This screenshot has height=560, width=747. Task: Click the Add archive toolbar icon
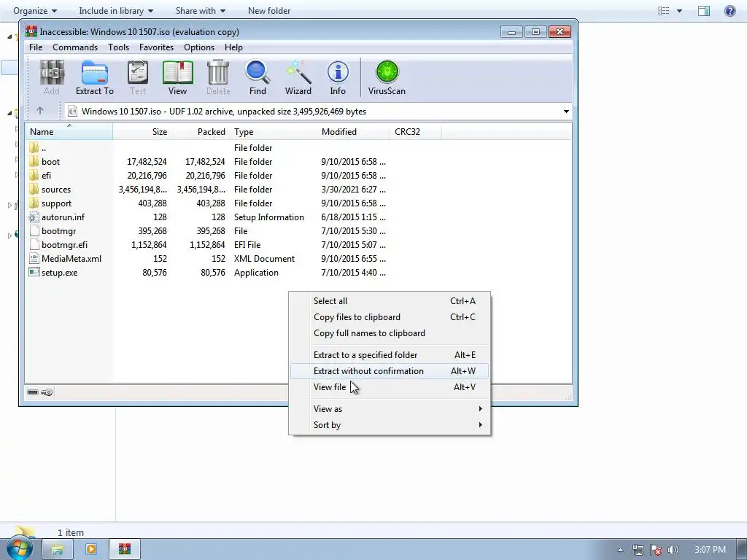click(x=52, y=78)
